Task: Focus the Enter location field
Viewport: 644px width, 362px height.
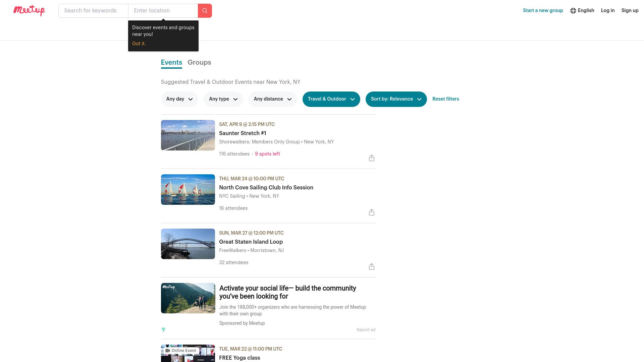Action: (x=163, y=11)
